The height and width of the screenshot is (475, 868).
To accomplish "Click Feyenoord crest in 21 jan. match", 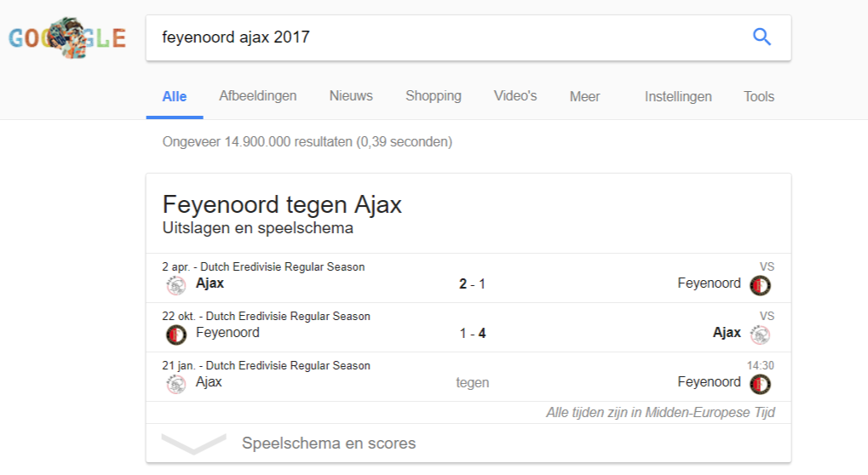I will [x=760, y=384].
